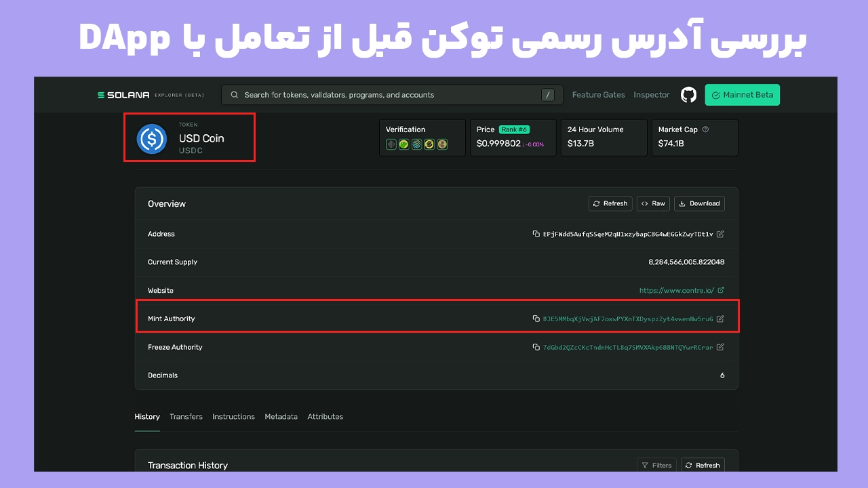This screenshot has width=868, height=488.
Task: Click the search input field
Action: [x=392, y=95]
